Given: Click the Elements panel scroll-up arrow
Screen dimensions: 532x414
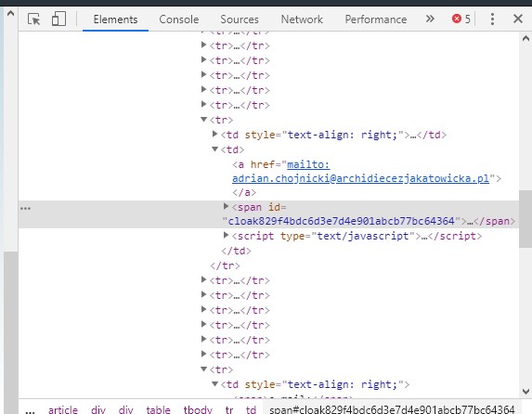Looking at the screenshot, I should coord(526,38).
